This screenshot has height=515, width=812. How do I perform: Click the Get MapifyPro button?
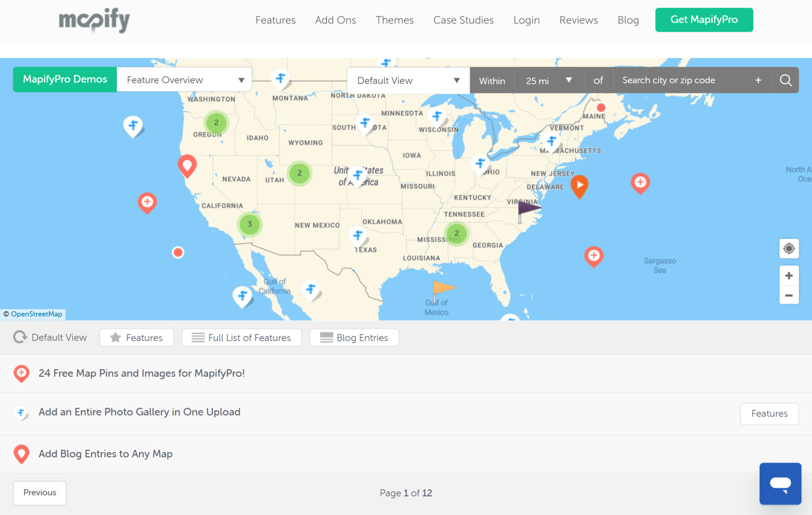pyautogui.click(x=703, y=20)
